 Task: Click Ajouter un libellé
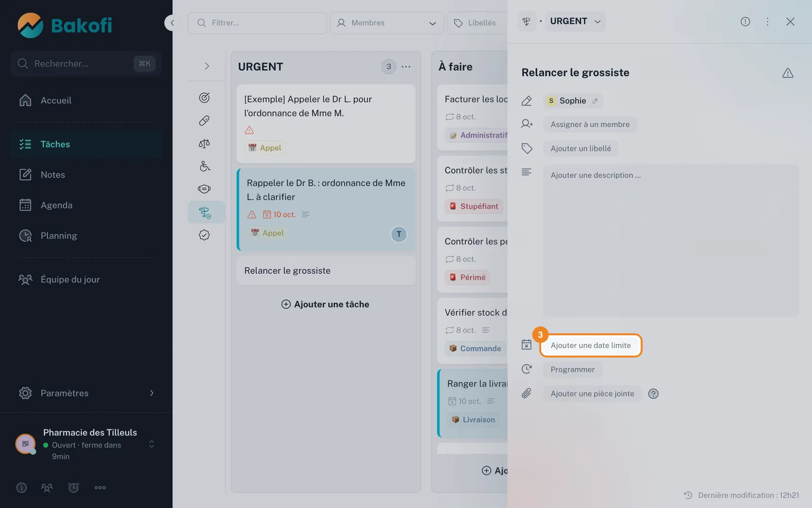581,148
